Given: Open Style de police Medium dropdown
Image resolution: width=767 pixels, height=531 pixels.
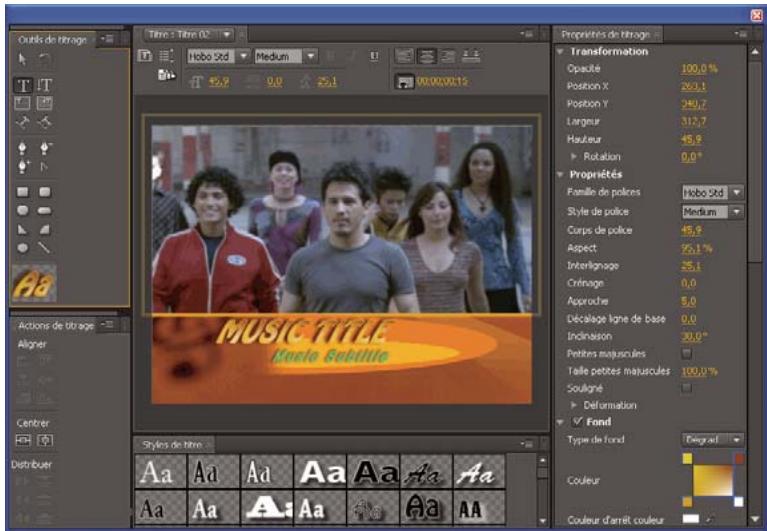Looking at the screenshot, I should tap(713, 212).
